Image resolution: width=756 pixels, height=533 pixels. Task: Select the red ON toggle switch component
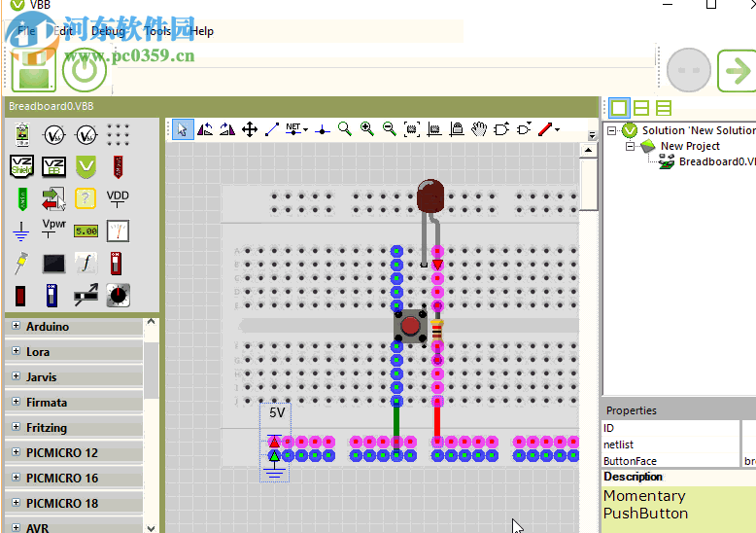pyautogui.click(x=116, y=264)
